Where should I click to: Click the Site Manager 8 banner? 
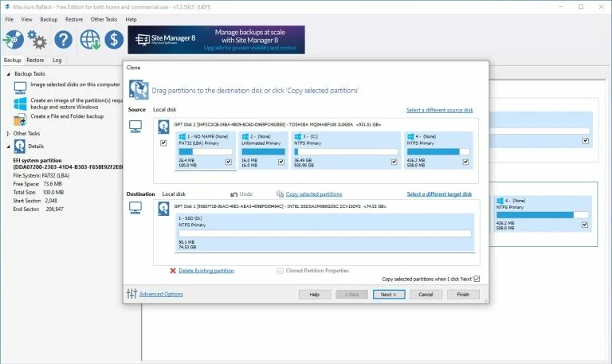216,40
